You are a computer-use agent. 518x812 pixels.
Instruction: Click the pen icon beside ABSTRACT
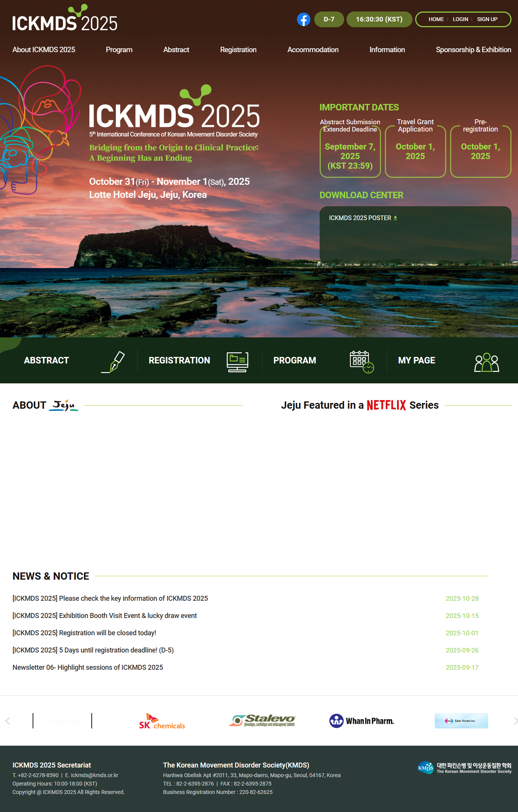[114, 362]
